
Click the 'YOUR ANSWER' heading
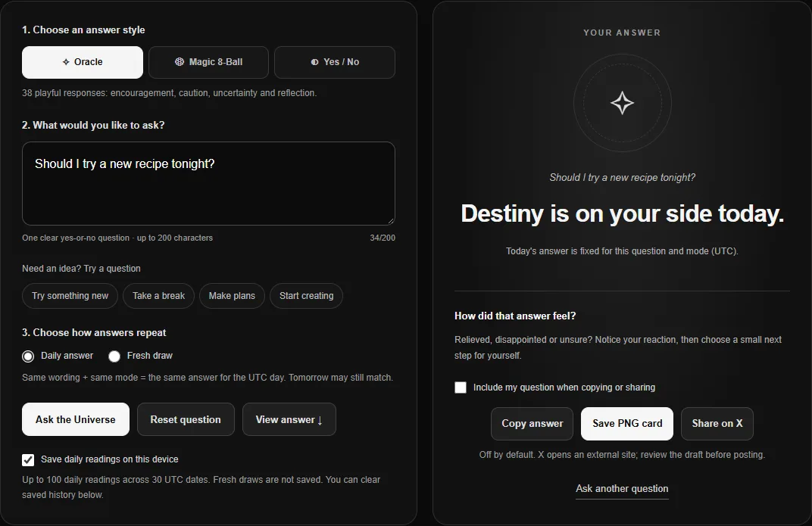(x=622, y=33)
